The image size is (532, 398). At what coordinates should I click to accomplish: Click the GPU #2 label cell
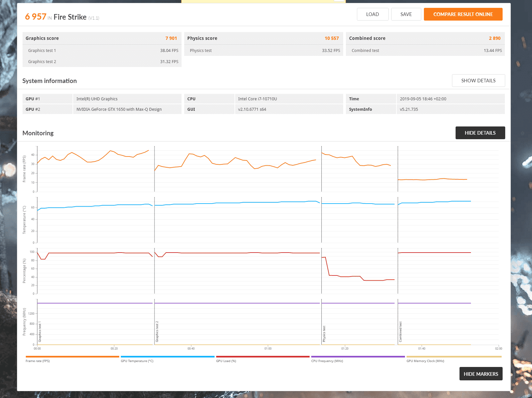point(47,109)
